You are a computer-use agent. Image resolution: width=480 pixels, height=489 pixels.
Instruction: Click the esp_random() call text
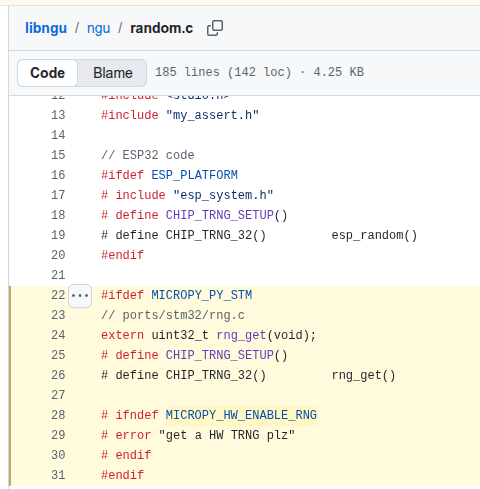tap(374, 235)
